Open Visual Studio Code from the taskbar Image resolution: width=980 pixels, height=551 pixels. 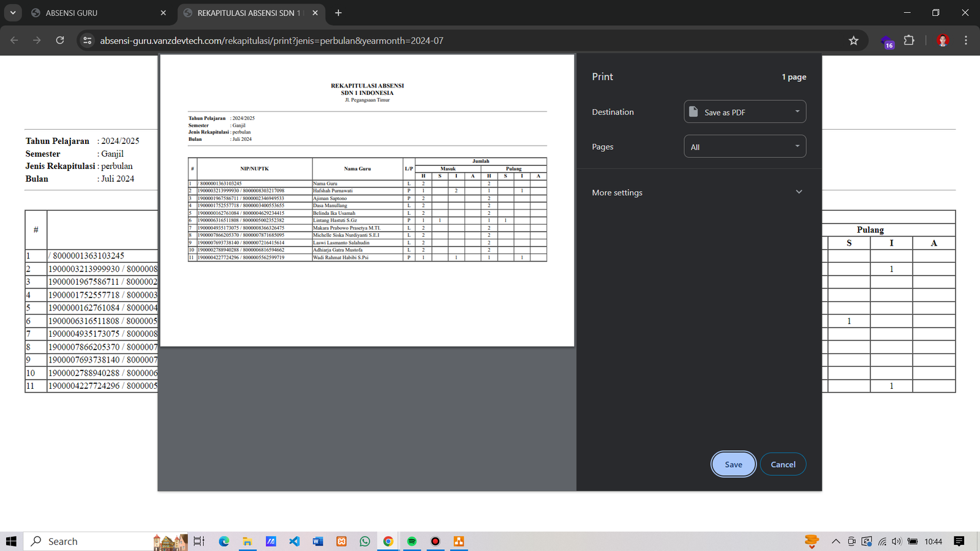[x=295, y=541]
